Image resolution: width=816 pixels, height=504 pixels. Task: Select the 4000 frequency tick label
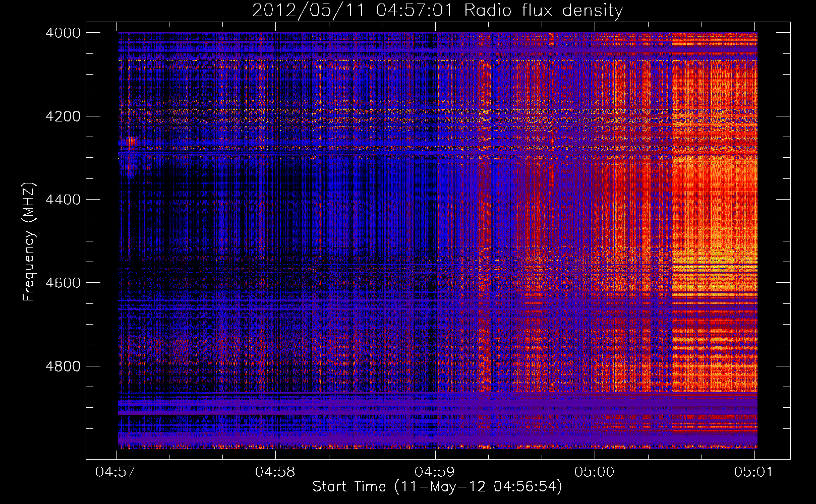[x=63, y=33]
